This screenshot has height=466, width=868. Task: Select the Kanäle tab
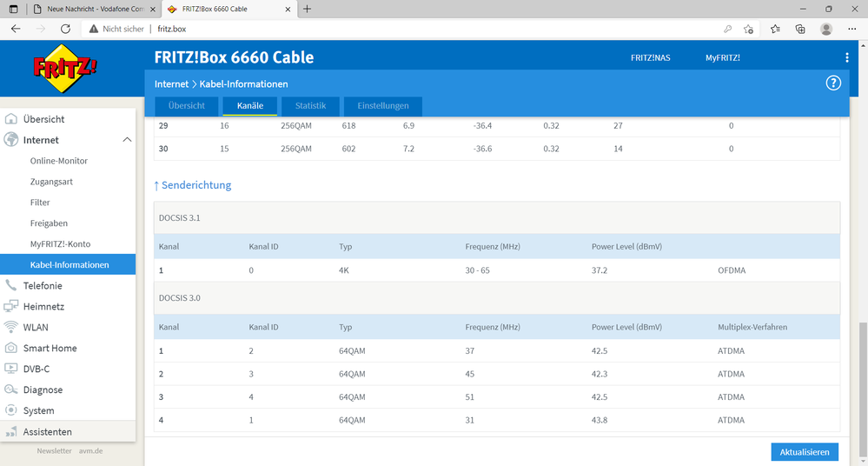pyautogui.click(x=250, y=106)
